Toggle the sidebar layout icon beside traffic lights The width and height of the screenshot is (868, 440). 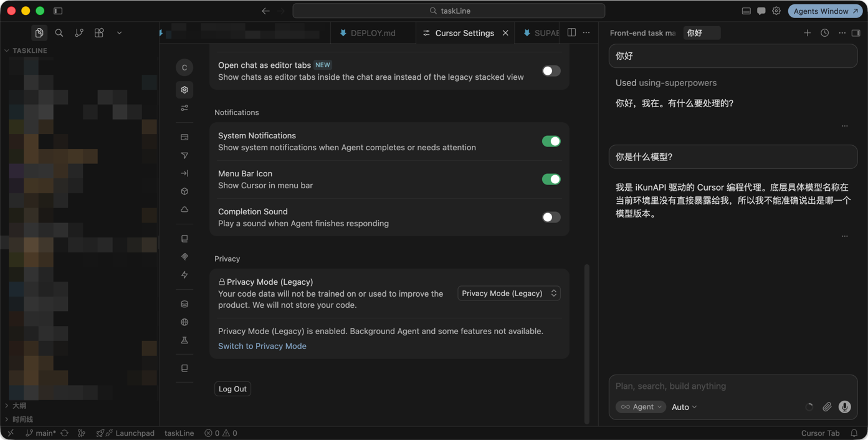coord(58,11)
